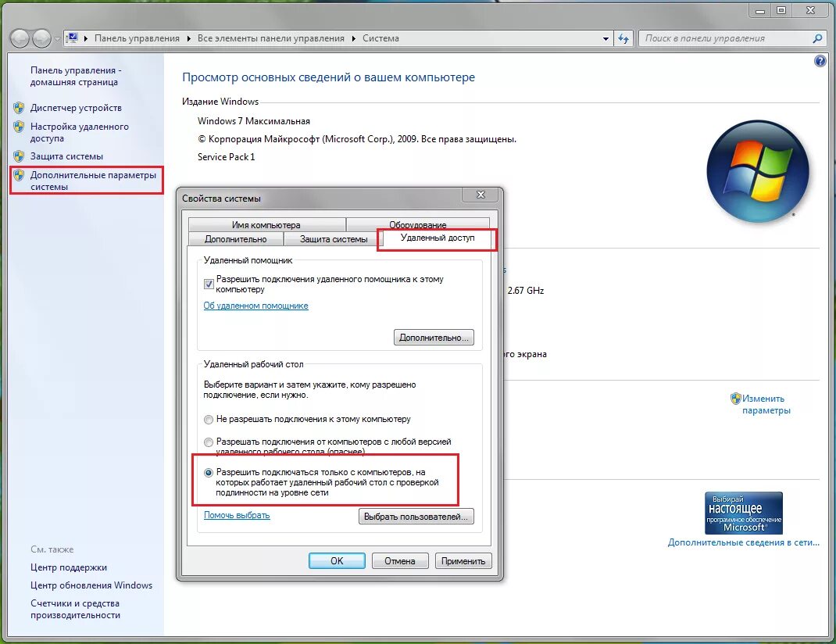The image size is (836, 644).
Task: Click the shield icon beside Настройка удаленного доступа
Action: click(20, 127)
